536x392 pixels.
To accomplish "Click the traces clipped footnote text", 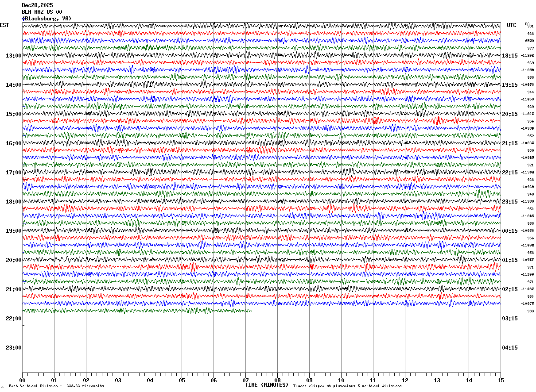I will [347, 386].
